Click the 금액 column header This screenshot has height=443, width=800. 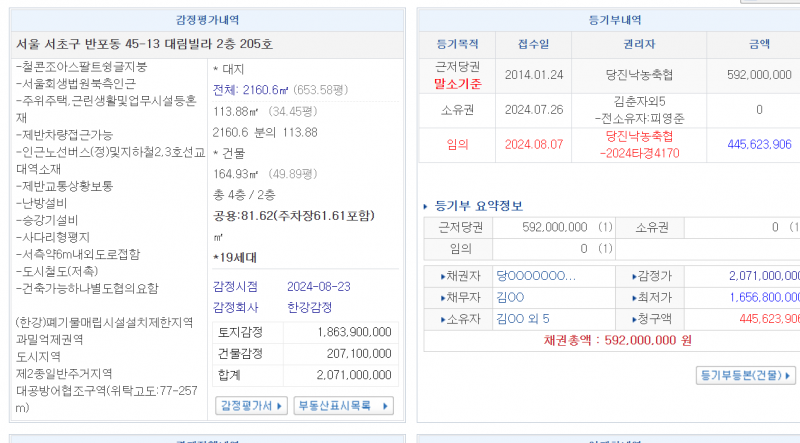pos(759,44)
